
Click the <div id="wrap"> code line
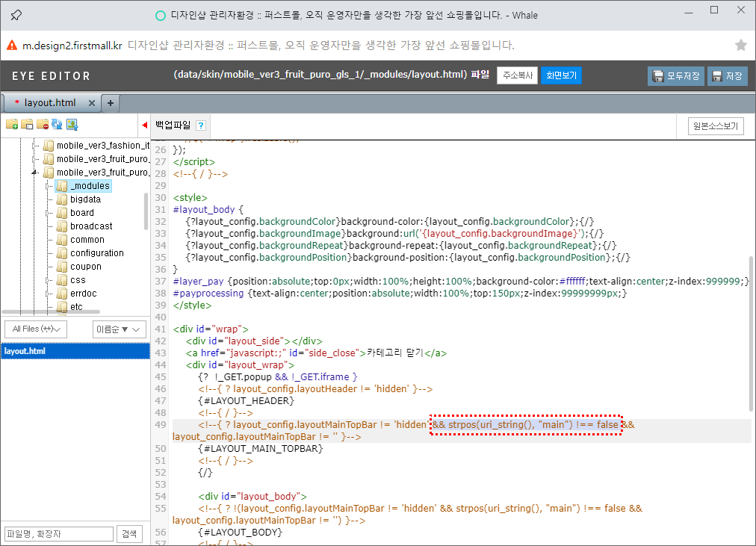pyautogui.click(x=211, y=329)
